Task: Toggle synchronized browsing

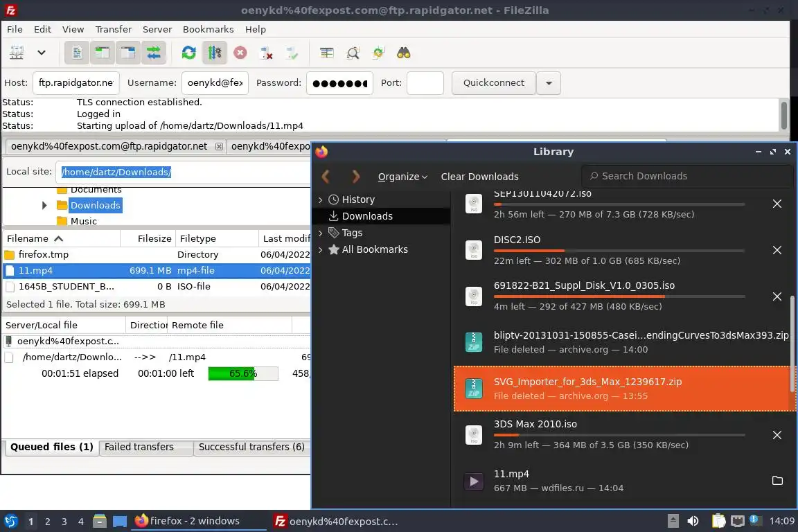Action: [378, 53]
